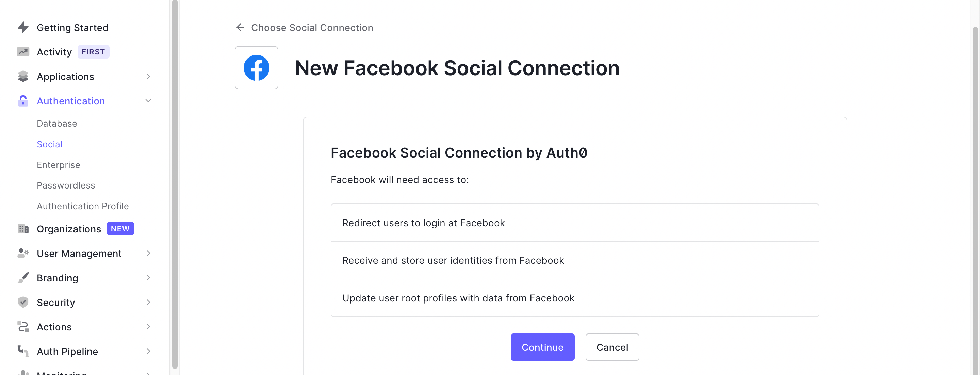Expand the Auth Pipeline chevron
This screenshot has width=980, height=375.
tap(148, 351)
